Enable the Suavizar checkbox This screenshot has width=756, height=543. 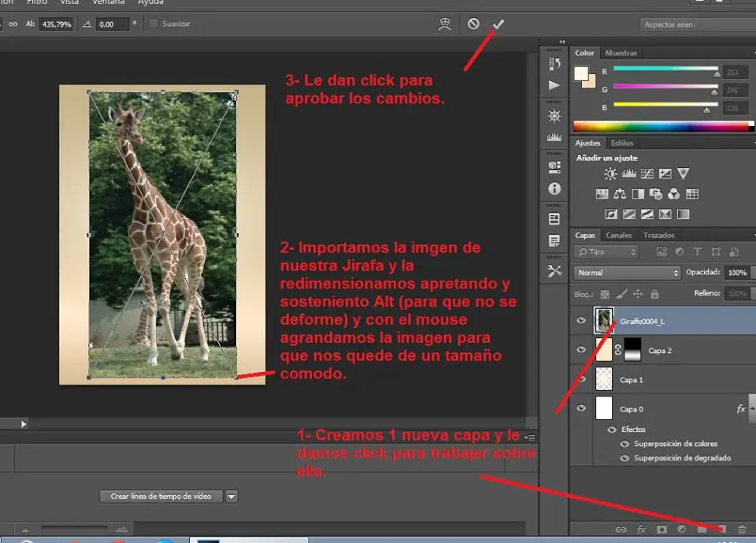(x=154, y=24)
